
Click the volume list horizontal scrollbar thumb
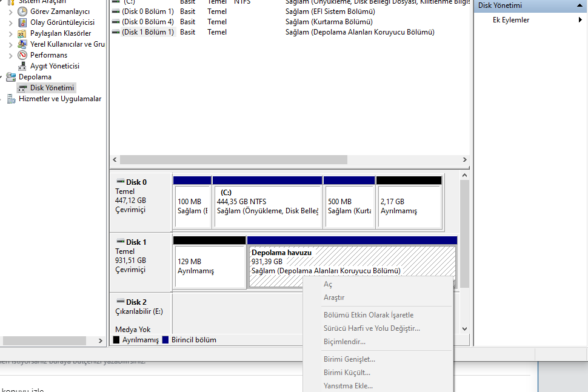(233, 160)
